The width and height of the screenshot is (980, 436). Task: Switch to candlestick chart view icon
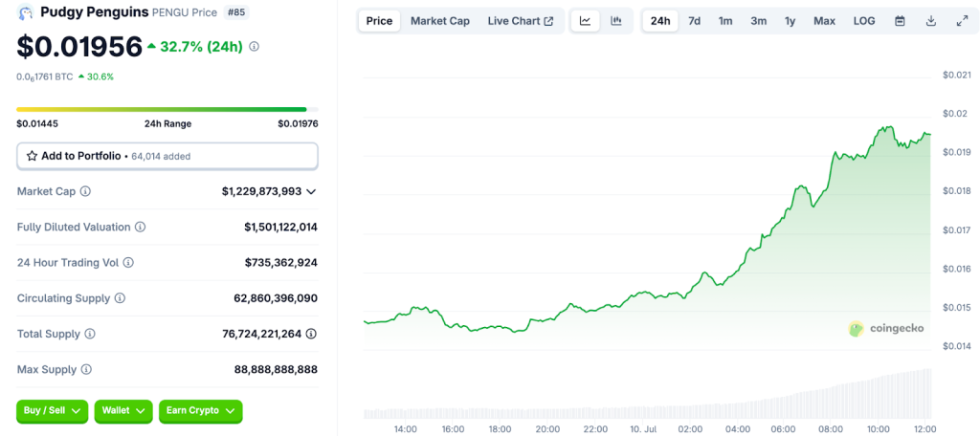coord(616,21)
